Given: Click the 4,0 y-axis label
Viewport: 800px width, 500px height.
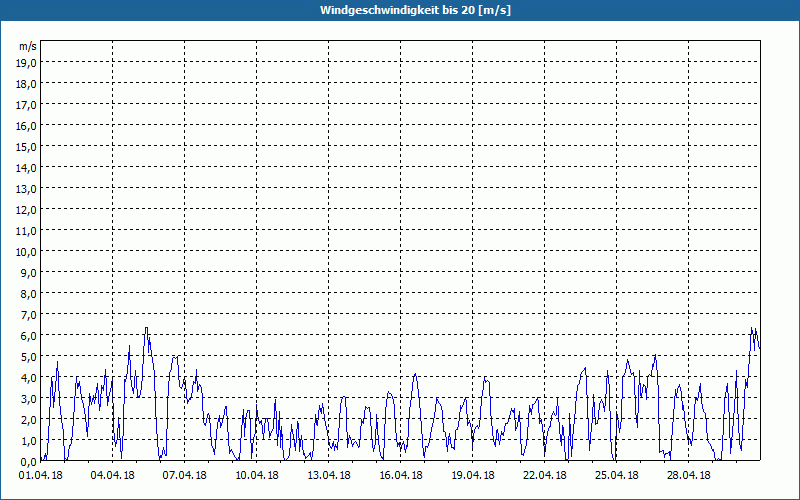Looking at the screenshot, I should click(28, 378).
